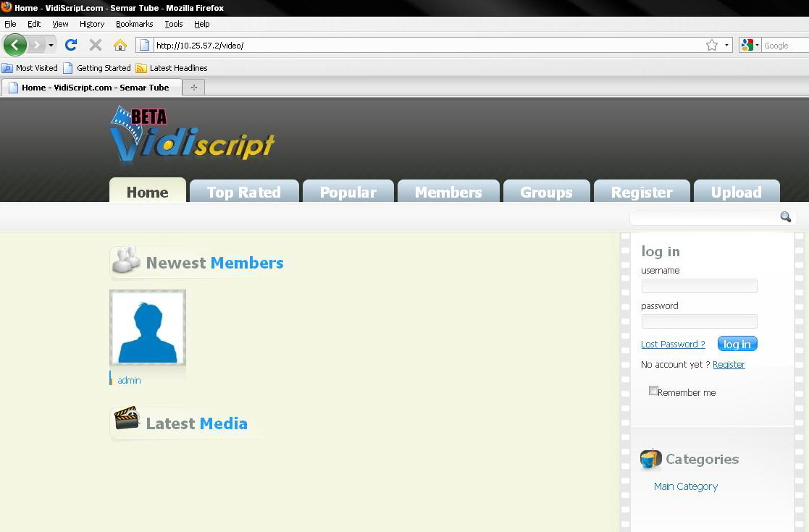Click the Google search box

pyautogui.click(x=785, y=46)
